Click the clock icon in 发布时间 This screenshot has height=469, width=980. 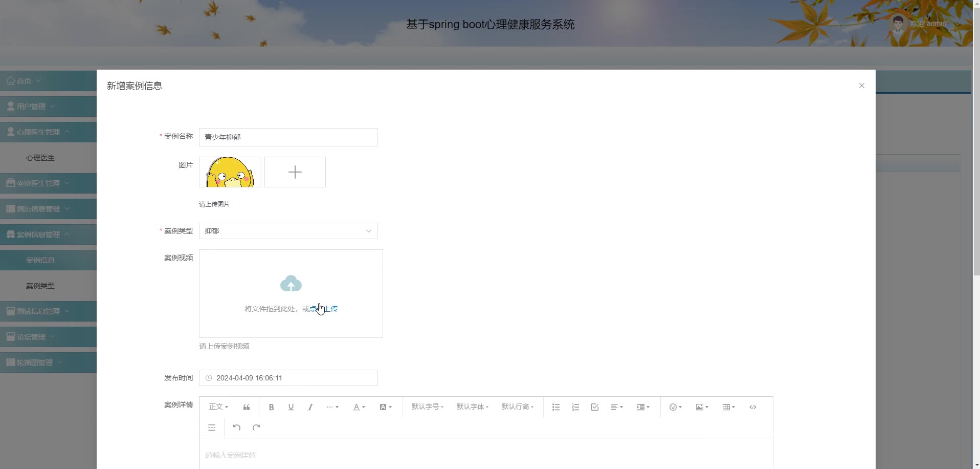209,378
